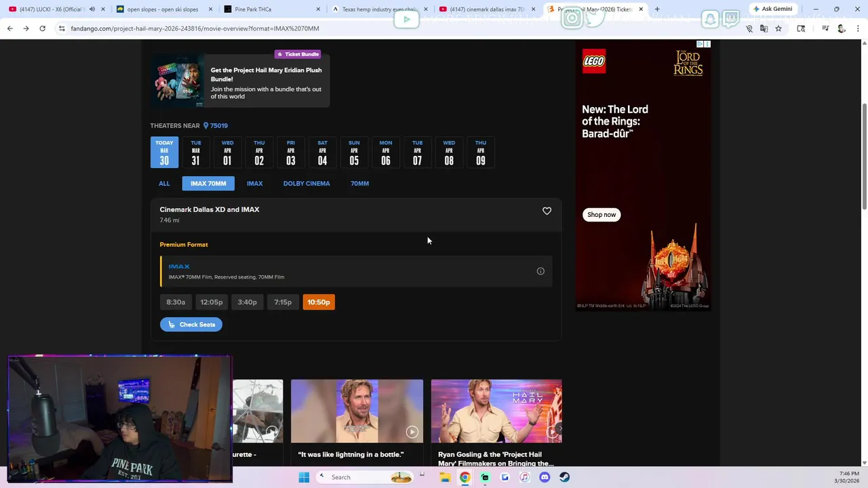Screen dimensions: 868x488
Task: Open the iTunes music icon in taskbar
Action: click(x=524, y=477)
